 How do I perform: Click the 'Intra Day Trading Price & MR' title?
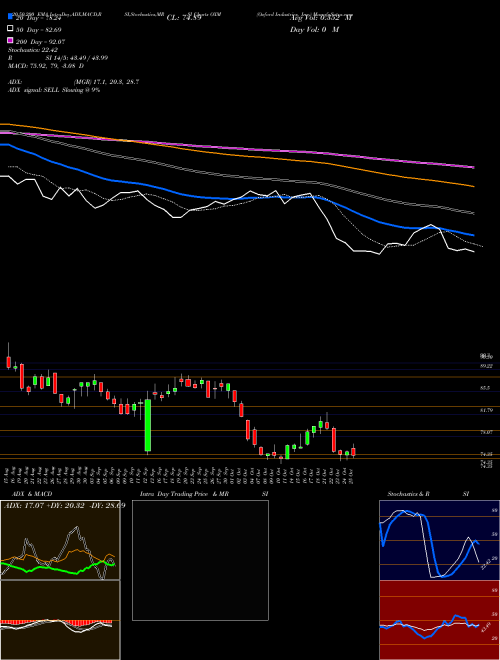[184, 494]
